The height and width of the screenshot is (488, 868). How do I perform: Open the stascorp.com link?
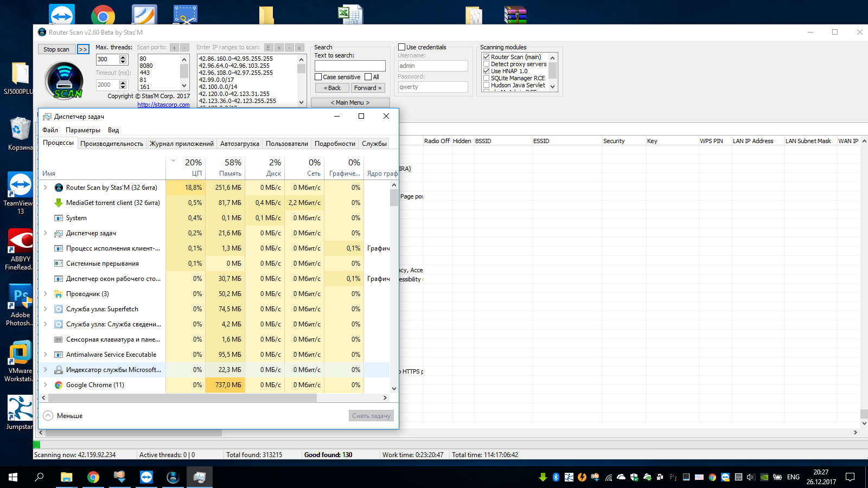pyautogui.click(x=163, y=105)
